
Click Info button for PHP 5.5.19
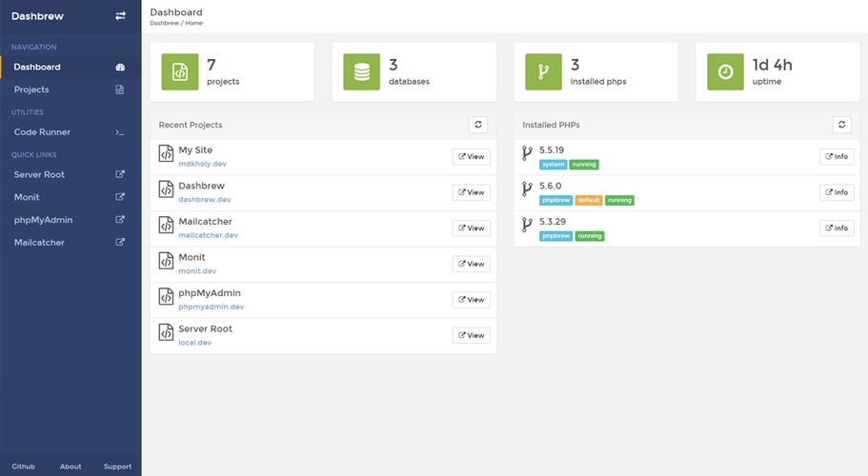[837, 157]
